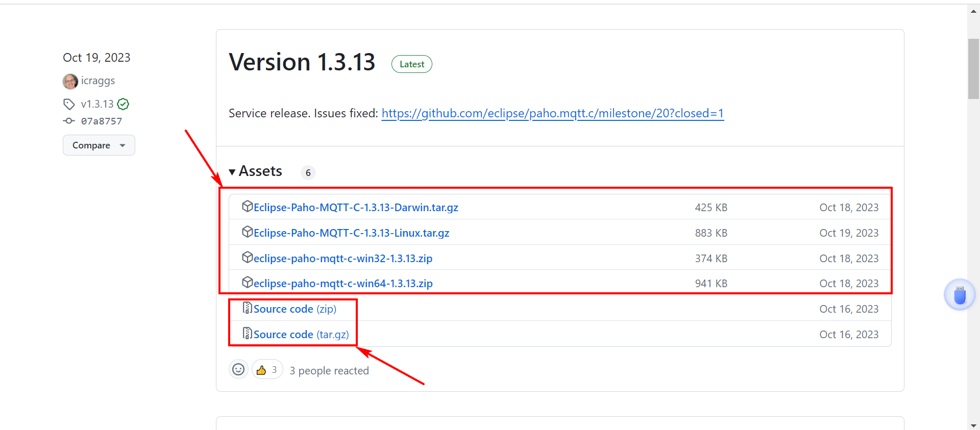Download Source code (tar.gz)
This screenshot has height=430, width=980.
[x=301, y=335]
